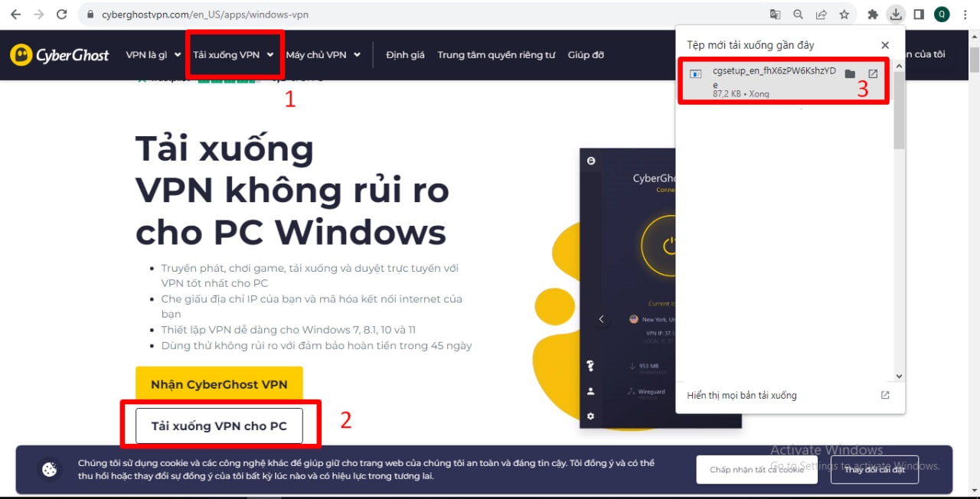Viewport: 980px width, 499px height.
Task: Click the Google Translate icon in address bar
Action: (x=776, y=15)
